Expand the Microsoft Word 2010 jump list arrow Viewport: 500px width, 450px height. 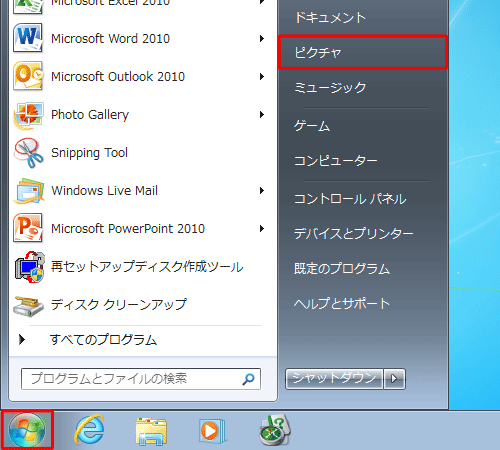click(x=262, y=39)
